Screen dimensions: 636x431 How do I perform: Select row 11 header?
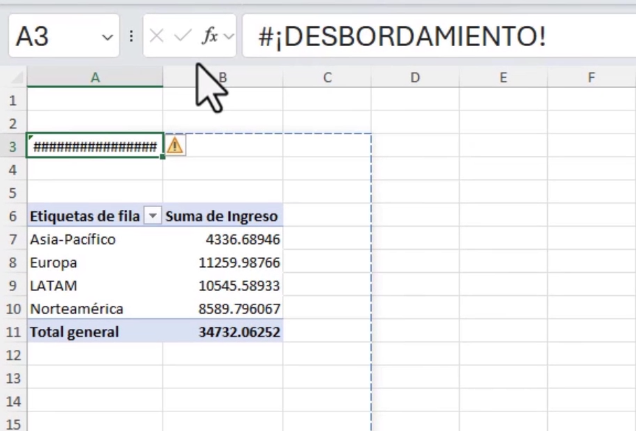point(13,332)
